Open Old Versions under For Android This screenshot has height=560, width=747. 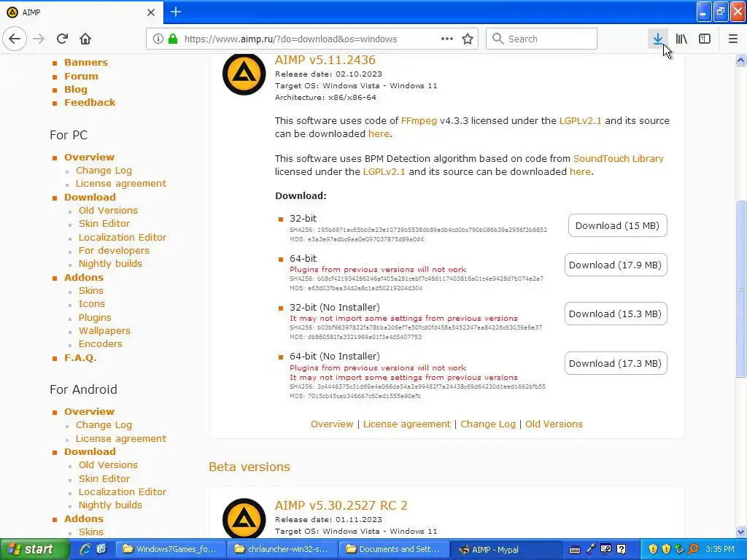pyautogui.click(x=108, y=464)
